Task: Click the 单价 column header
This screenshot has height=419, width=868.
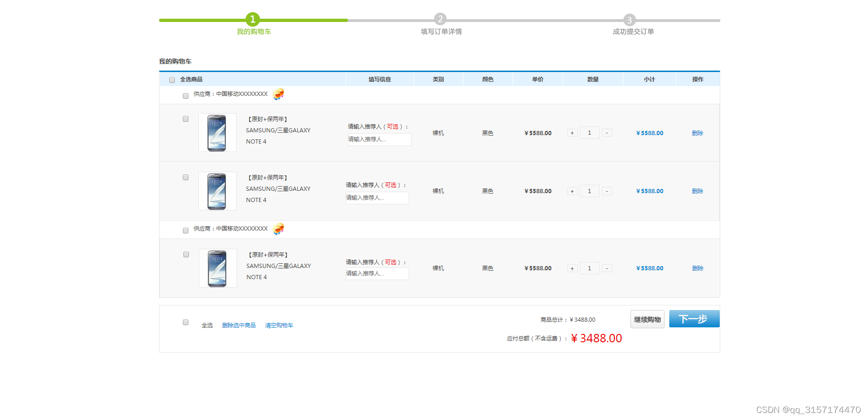Action: pyautogui.click(x=538, y=79)
